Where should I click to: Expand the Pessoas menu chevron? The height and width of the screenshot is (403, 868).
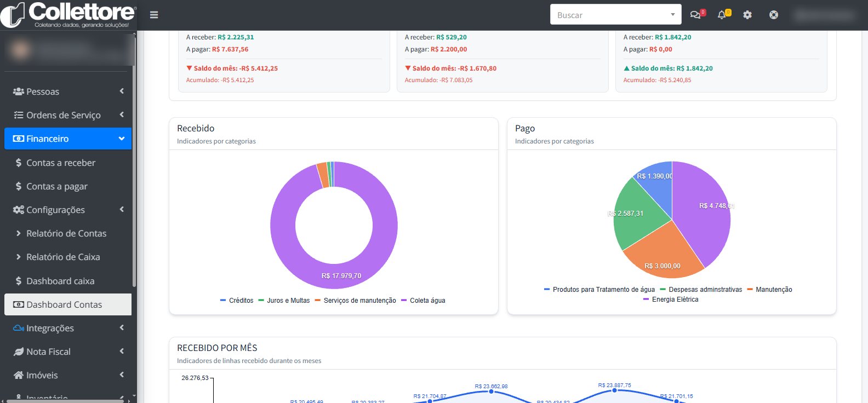tap(122, 91)
